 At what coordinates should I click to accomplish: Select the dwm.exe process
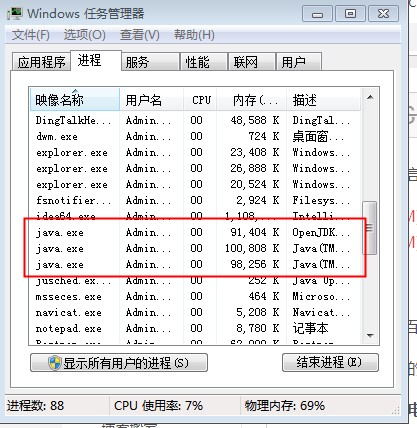click(195, 136)
